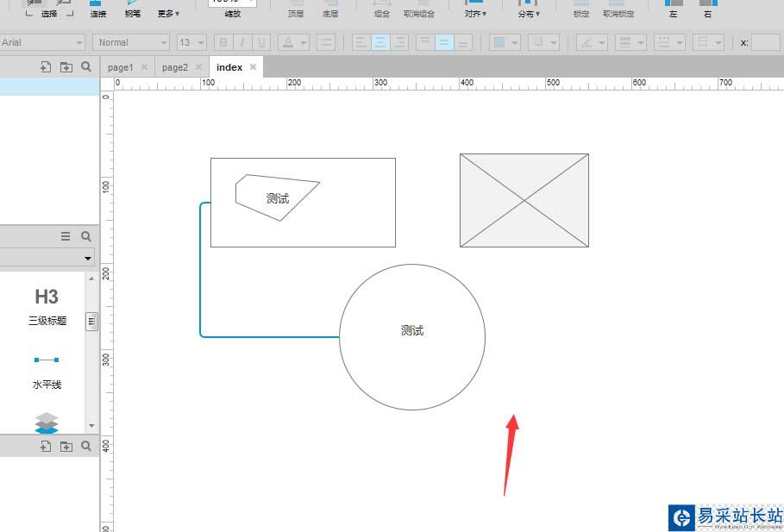Add a new folder in pages panel
The height and width of the screenshot is (532, 784).
click(x=66, y=67)
